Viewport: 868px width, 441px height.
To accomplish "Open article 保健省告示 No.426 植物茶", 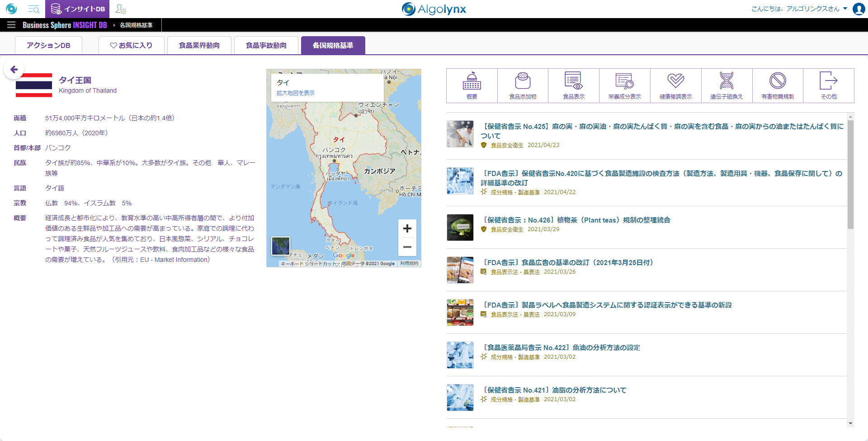I will pyautogui.click(x=577, y=220).
